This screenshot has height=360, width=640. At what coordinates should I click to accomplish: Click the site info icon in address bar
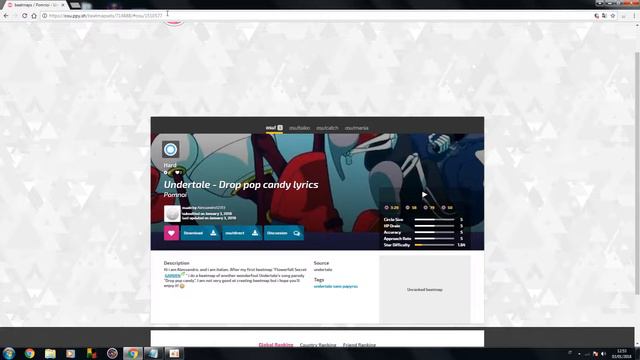click(x=44, y=16)
